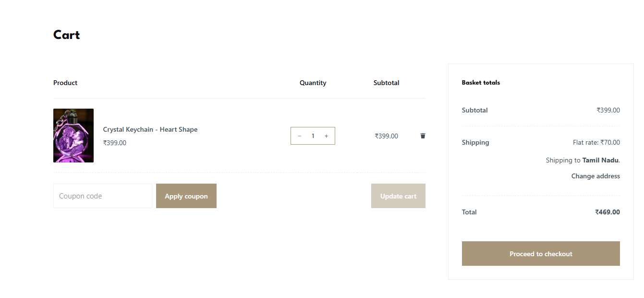The width and height of the screenshot is (644, 298).
Task: Click the Flat rate ₹70.00 shipping text
Action: click(596, 142)
